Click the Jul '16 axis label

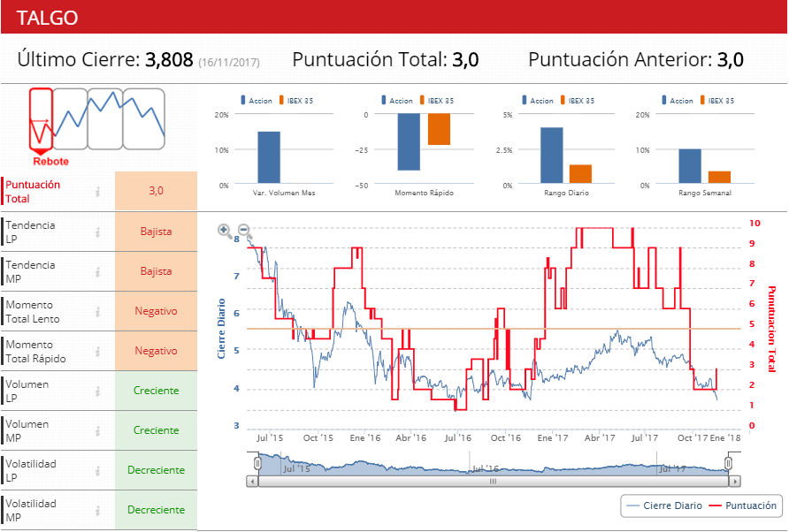[x=458, y=438]
